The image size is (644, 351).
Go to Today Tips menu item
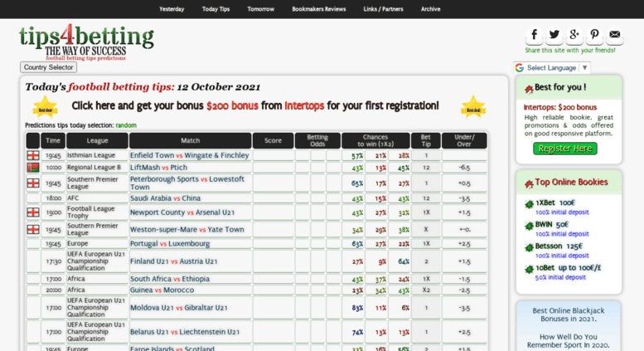coord(215,9)
